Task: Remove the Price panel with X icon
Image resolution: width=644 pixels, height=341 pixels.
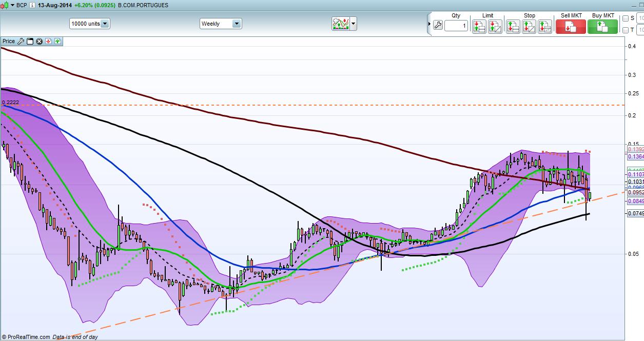Action: (x=39, y=41)
